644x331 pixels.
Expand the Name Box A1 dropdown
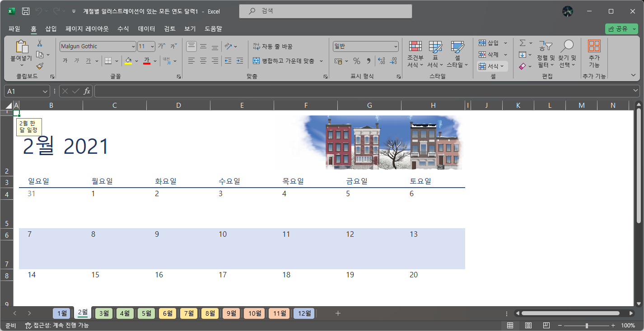pyautogui.click(x=45, y=91)
